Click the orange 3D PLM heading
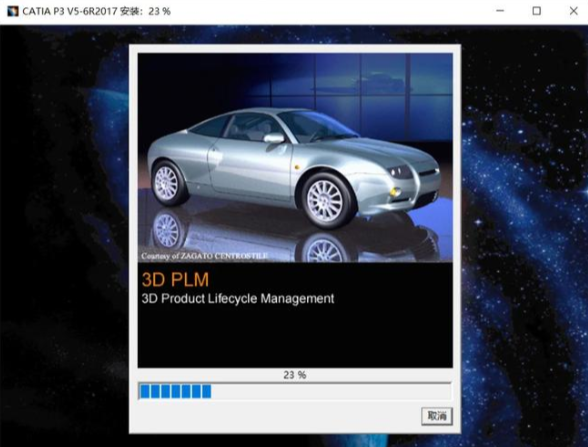 click(x=175, y=279)
